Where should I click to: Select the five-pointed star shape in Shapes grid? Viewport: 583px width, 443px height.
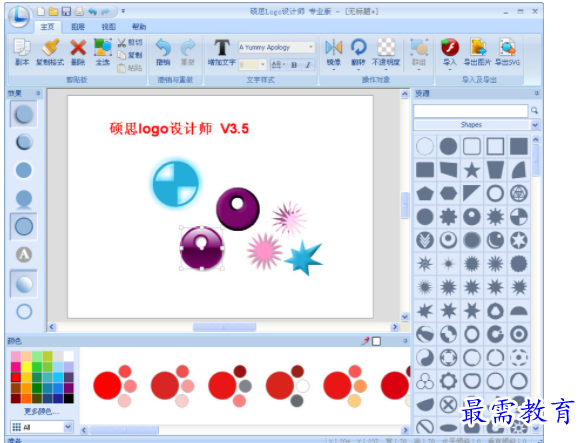(x=471, y=170)
